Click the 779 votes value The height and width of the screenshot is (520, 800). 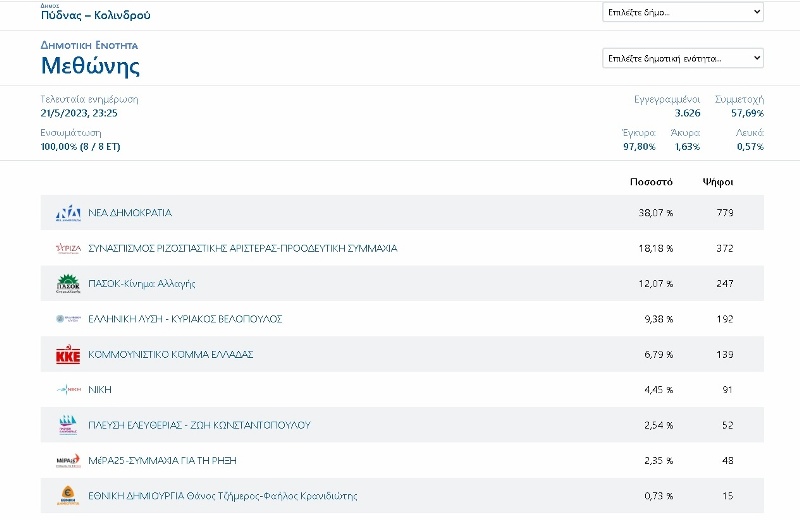(725, 213)
